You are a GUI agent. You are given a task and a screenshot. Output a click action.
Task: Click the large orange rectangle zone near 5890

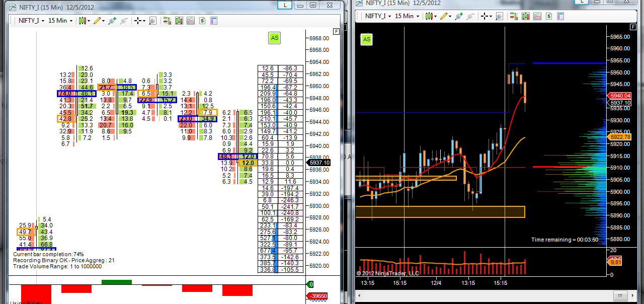click(x=440, y=212)
